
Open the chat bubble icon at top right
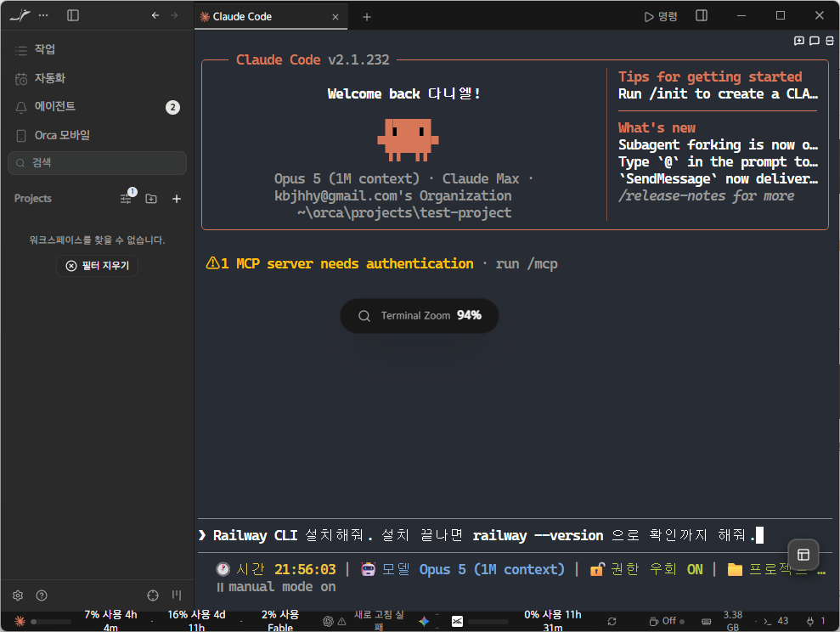click(x=815, y=41)
